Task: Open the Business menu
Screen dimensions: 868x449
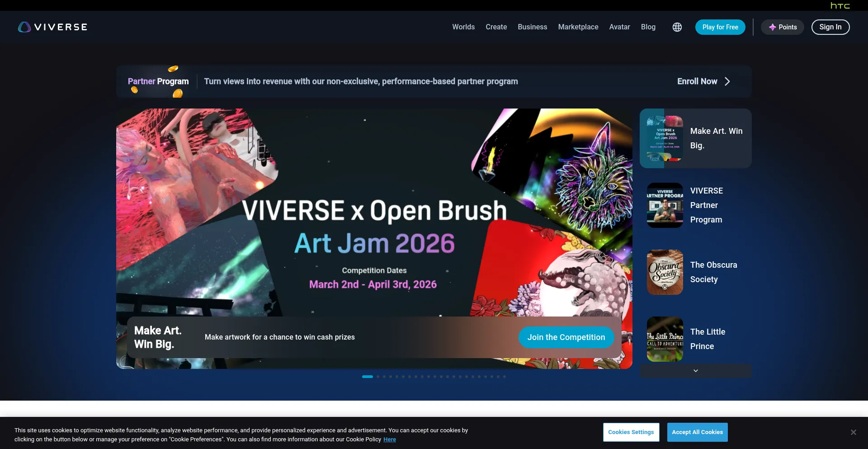Action: [x=532, y=27]
